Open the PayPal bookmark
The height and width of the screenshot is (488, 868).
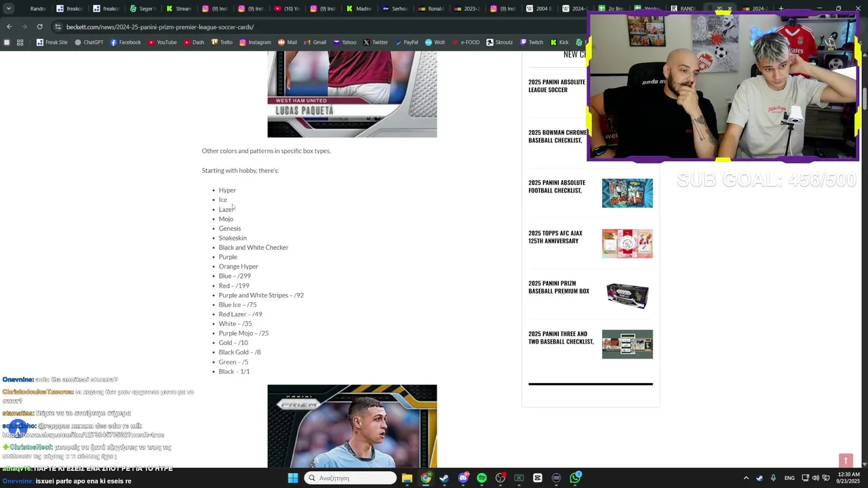tap(406, 42)
